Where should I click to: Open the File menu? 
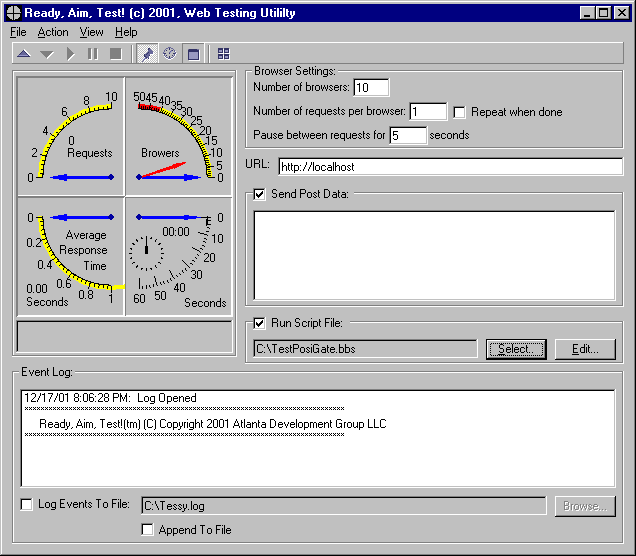point(18,32)
